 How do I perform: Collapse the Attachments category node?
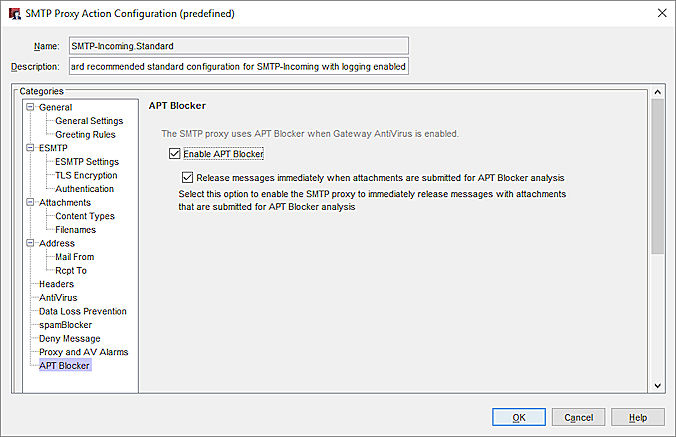pyautogui.click(x=30, y=203)
